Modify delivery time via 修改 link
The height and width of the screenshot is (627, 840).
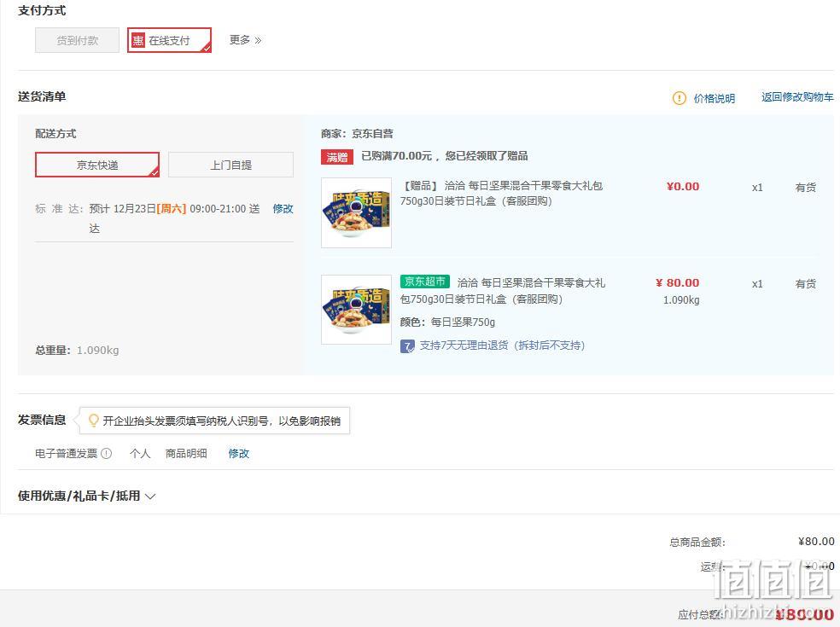pos(283,209)
